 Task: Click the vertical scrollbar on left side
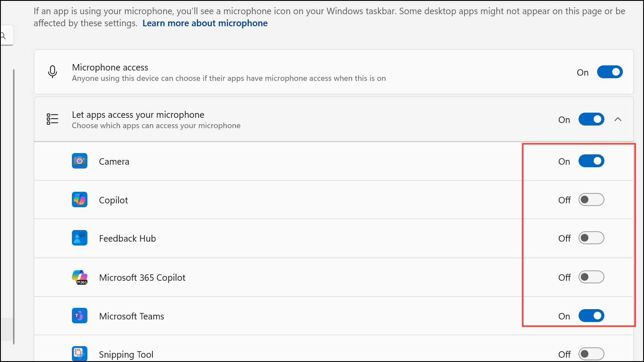click(x=14, y=206)
